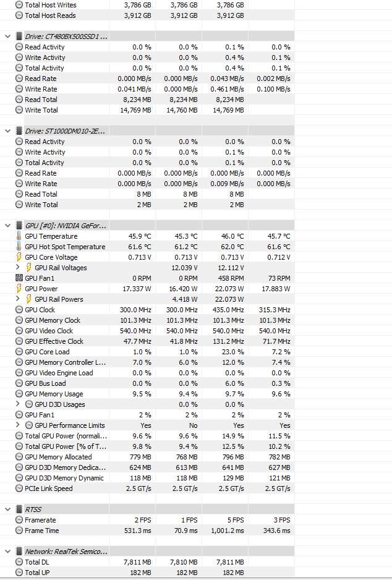Click the GPU Temperature thermometer icon
This screenshot has width=392, height=580.
[19, 236]
